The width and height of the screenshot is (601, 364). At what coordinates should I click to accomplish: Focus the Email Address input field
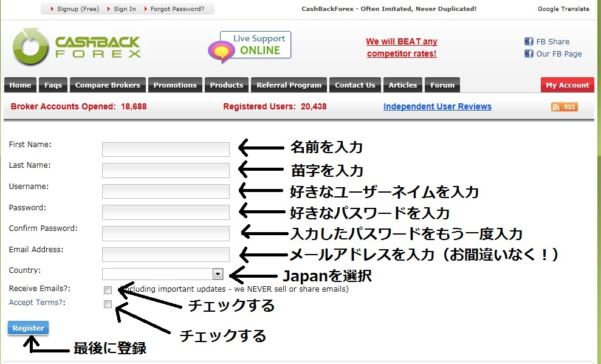(x=165, y=255)
